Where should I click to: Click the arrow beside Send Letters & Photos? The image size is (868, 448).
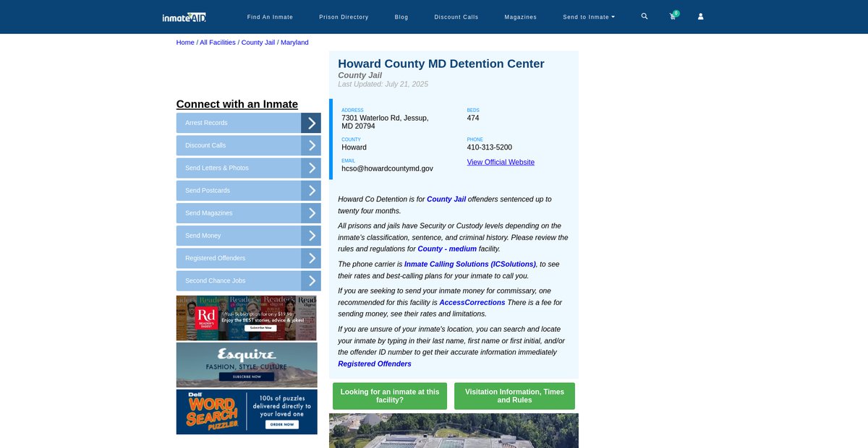click(x=311, y=168)
